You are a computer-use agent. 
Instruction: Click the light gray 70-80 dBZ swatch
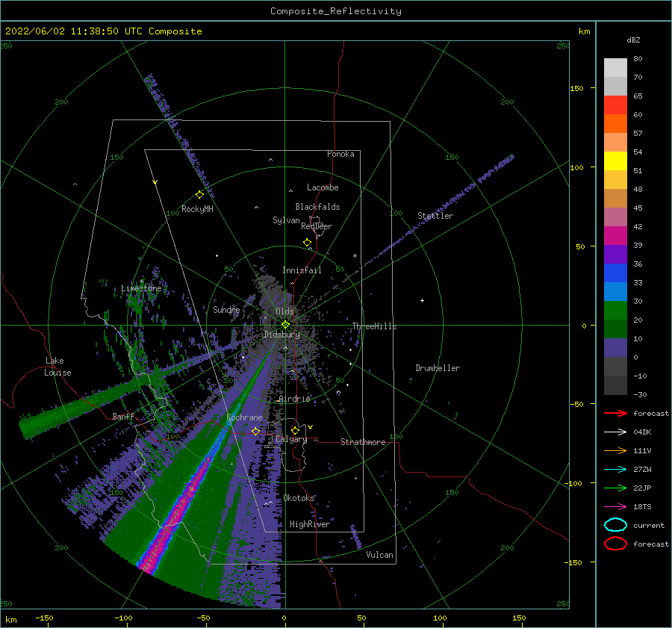615,67
